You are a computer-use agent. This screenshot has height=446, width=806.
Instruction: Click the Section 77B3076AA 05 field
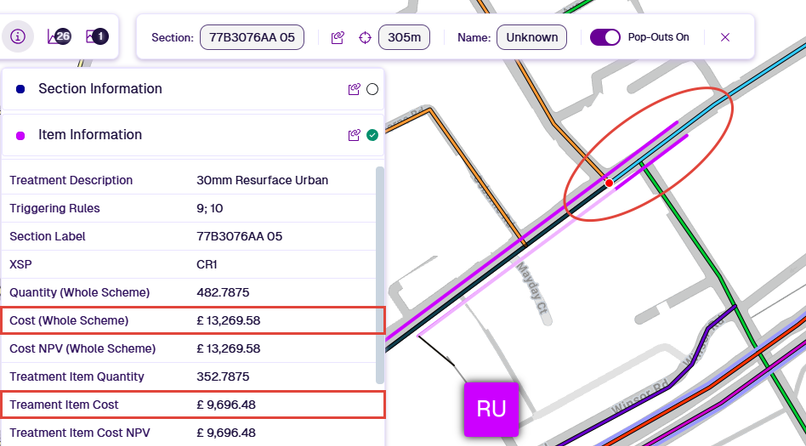252,38
